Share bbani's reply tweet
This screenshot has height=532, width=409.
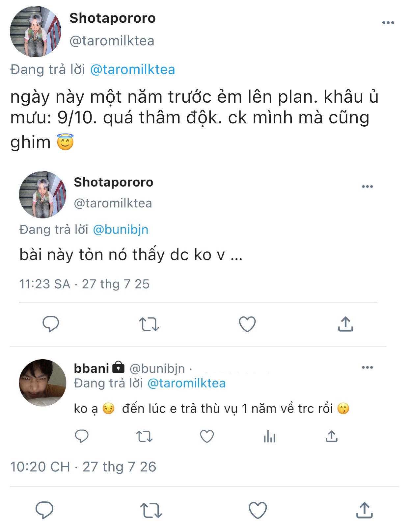[332, 437]
